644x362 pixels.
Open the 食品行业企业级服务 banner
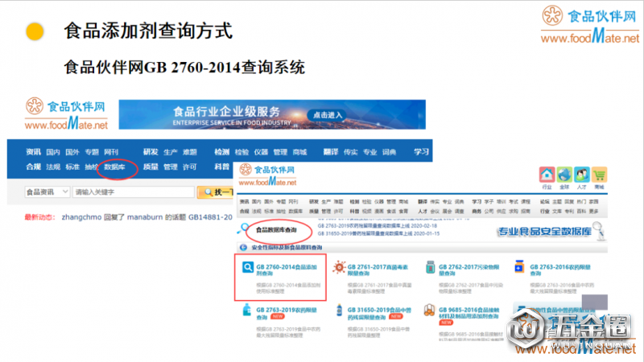[x=272, y=114]
